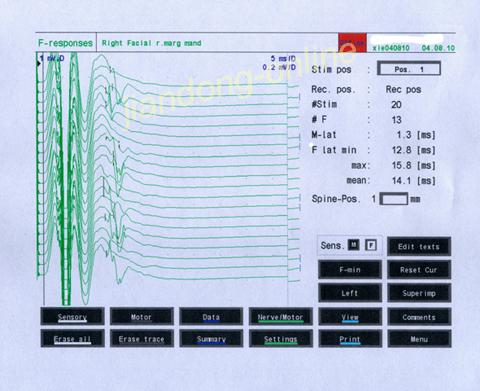
Task: Toggle sensitivity M indicator
Action: (x=354, y=245)
